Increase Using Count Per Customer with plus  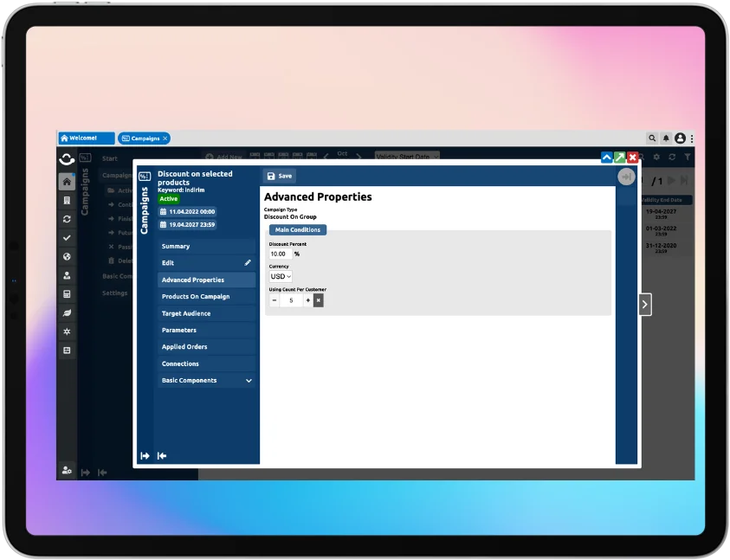307,300
